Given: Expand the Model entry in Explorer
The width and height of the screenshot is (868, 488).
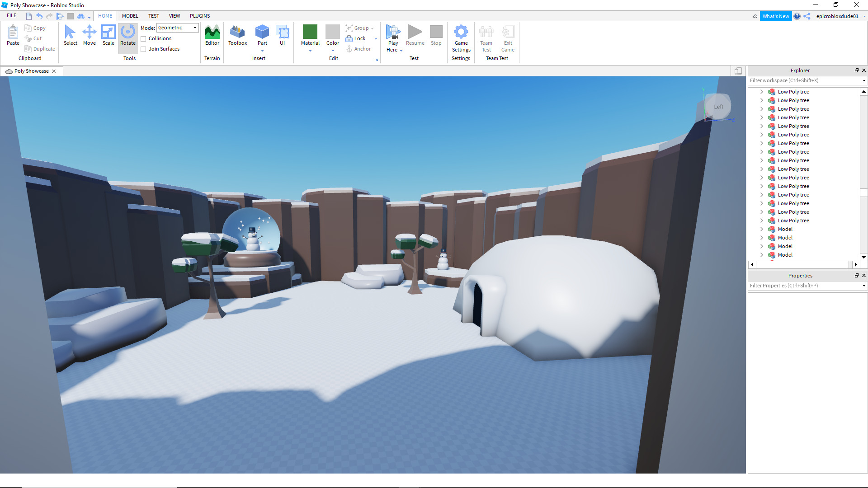Looking at the screenshot, I should tap(762, 229).
